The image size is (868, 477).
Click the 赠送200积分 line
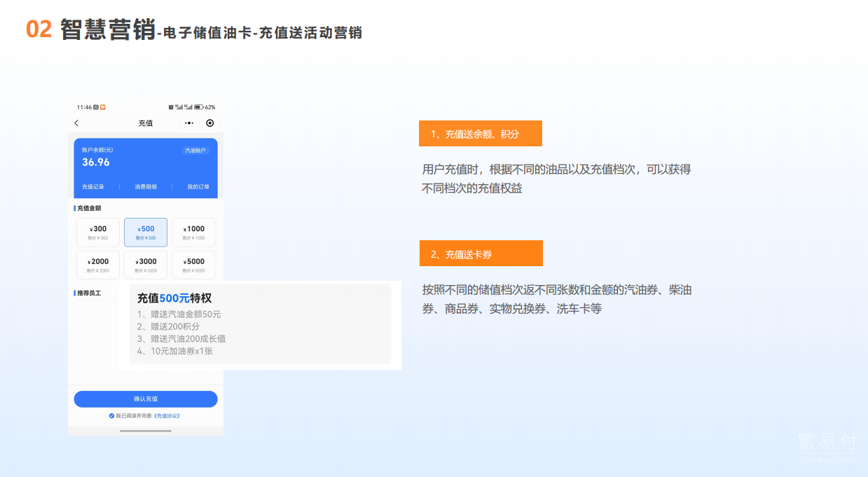pos(169,326)
